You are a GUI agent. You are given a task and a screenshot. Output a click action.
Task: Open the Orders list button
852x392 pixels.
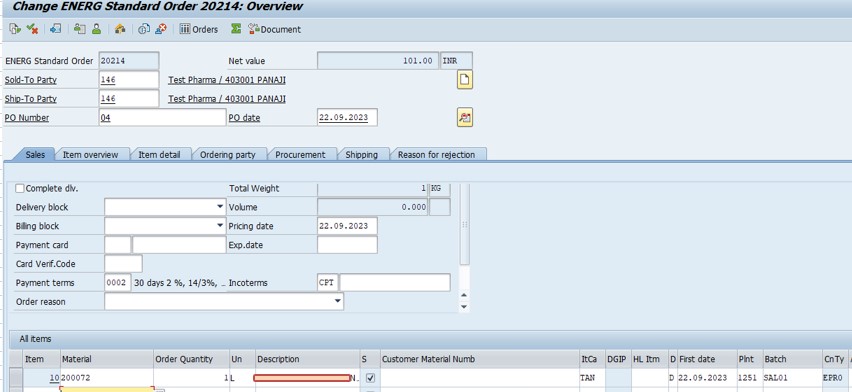point(199,29)
